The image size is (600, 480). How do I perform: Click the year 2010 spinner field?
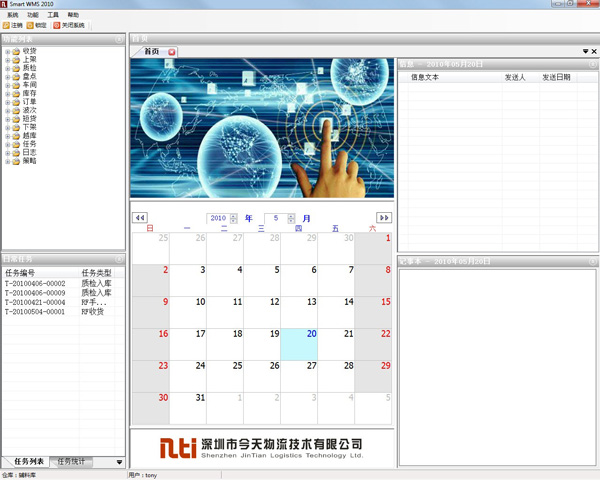pyautogui.click(x=218, y=218)
